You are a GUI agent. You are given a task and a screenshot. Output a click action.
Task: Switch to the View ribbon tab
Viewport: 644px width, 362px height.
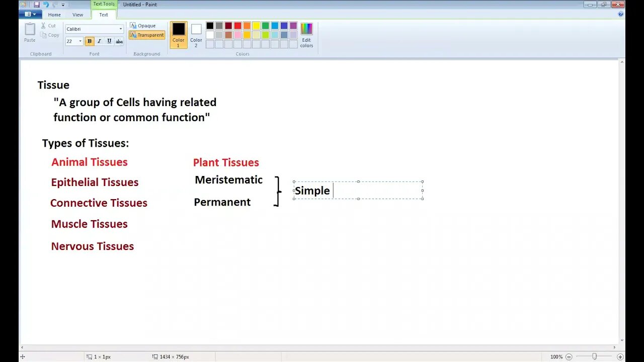(x=78, y=15)
